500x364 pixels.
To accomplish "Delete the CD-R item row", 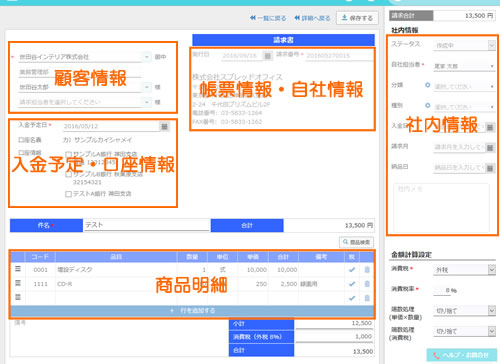I will [367, 284].
